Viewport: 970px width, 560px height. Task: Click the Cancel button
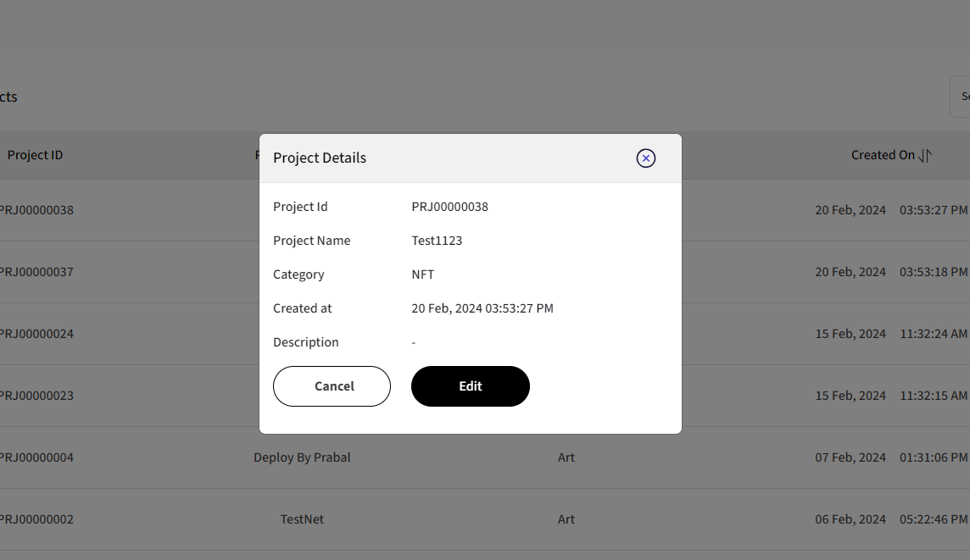[332, 386]
